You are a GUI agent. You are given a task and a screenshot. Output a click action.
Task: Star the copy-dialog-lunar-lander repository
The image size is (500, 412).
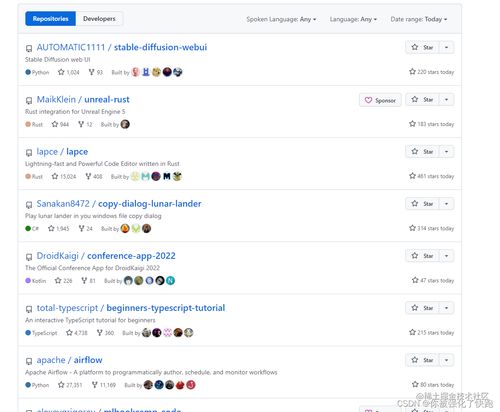point(422,204)
